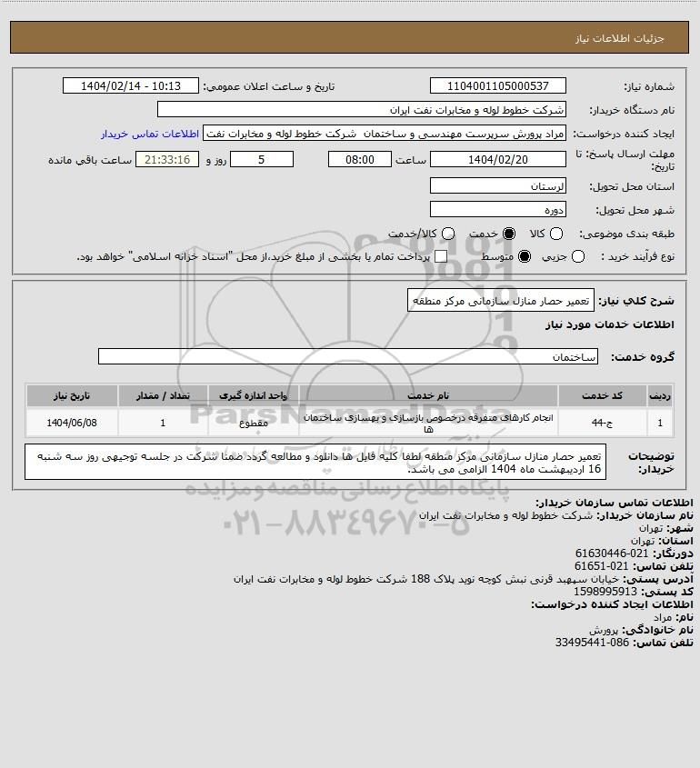The height and width of the screenshot is (768, 700).
Task: Click the تعداد / مقدار column header
Action: (163, 395)
